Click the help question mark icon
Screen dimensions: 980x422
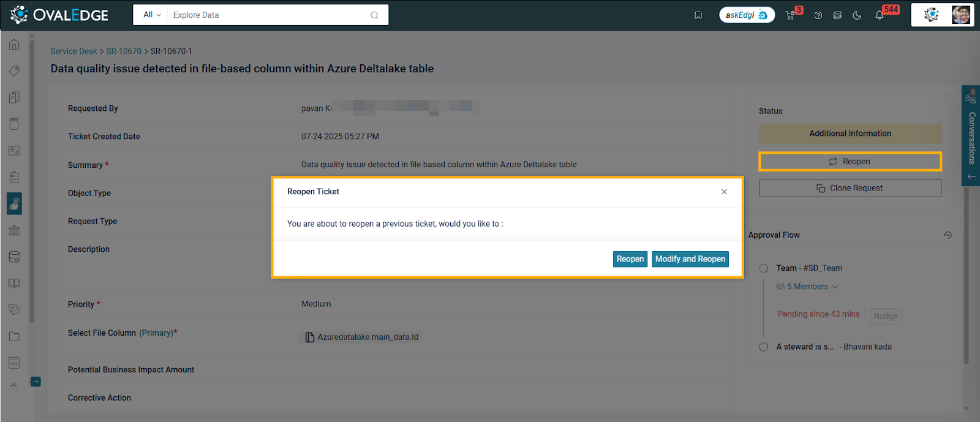(818, 15)
